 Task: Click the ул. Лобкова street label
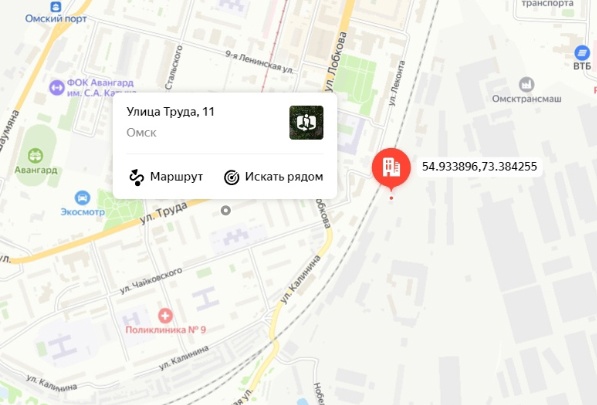(334, 62)
